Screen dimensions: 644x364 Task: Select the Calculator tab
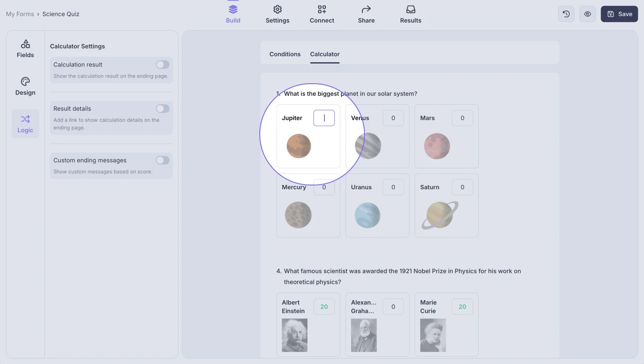(x=325, y=54)
